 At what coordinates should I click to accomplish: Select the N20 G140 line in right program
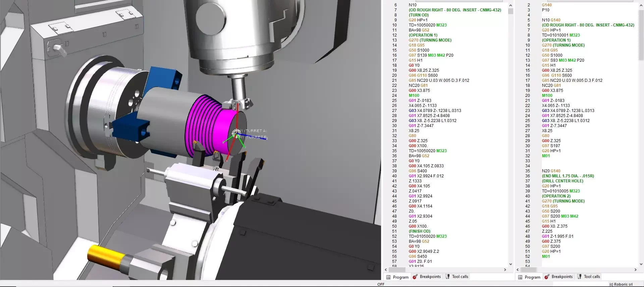coord(551,171)
